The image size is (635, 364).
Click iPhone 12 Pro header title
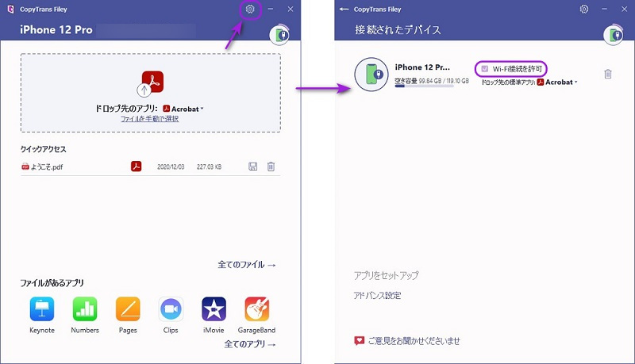click(x=56, y=29)
